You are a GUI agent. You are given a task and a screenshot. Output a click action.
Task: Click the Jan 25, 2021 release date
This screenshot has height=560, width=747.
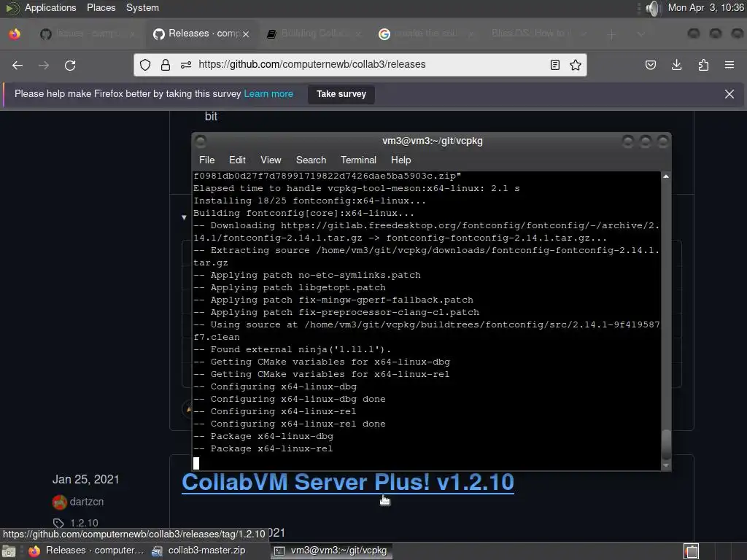(86, 480)
